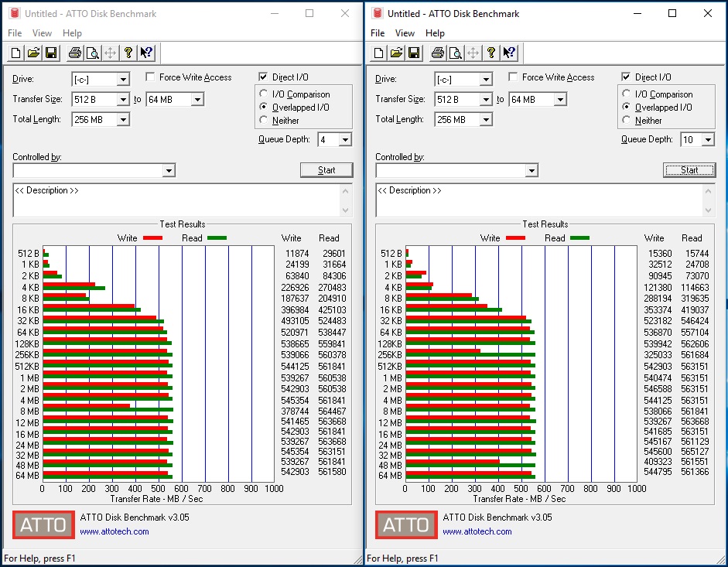
Task: Open Controlled by dropdown in right window
Action: 531,171
